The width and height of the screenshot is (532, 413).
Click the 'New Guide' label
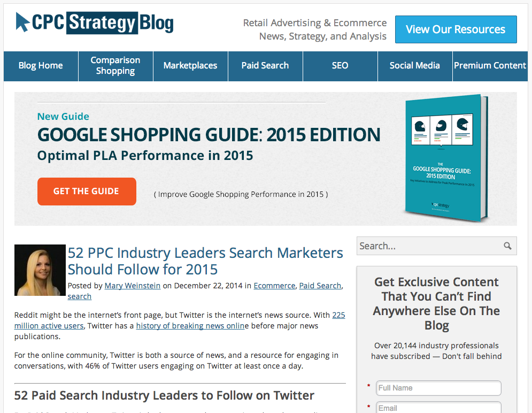63,117
